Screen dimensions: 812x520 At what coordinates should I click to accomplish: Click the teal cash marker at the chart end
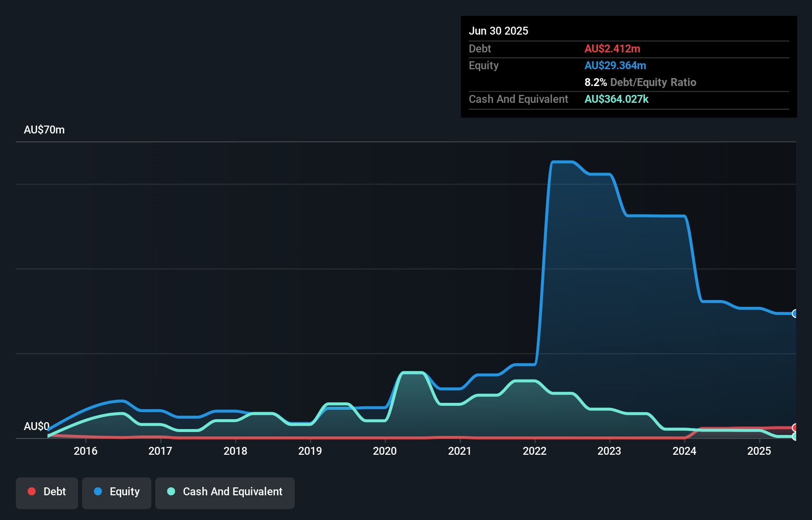click(795, 437)
